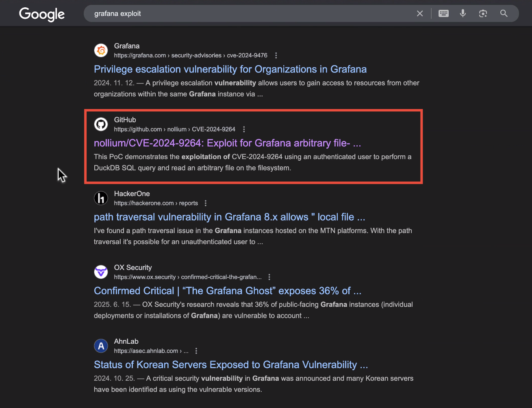The width and height of the screenshot is (532, 408).
Task: Click the 'OX Security' site name label
Action: tap(133, 268)
